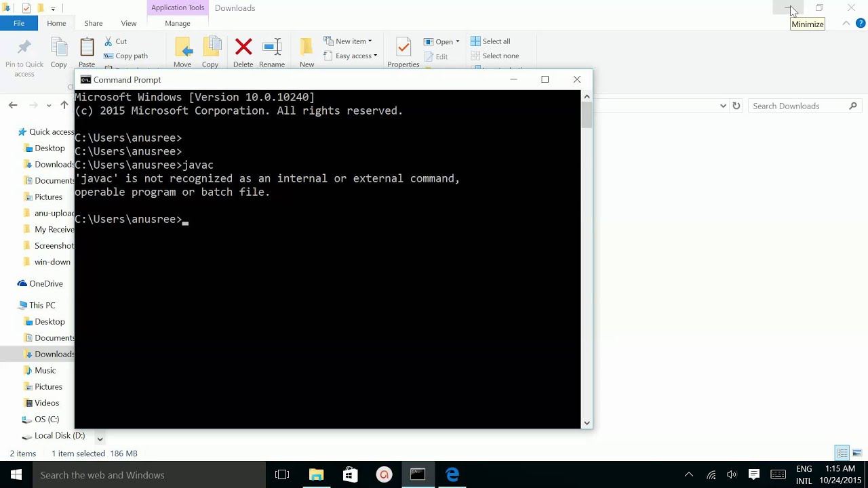Click the up one level arrow
The width and height of the screenshot is (868, 488).
[64, 105]
